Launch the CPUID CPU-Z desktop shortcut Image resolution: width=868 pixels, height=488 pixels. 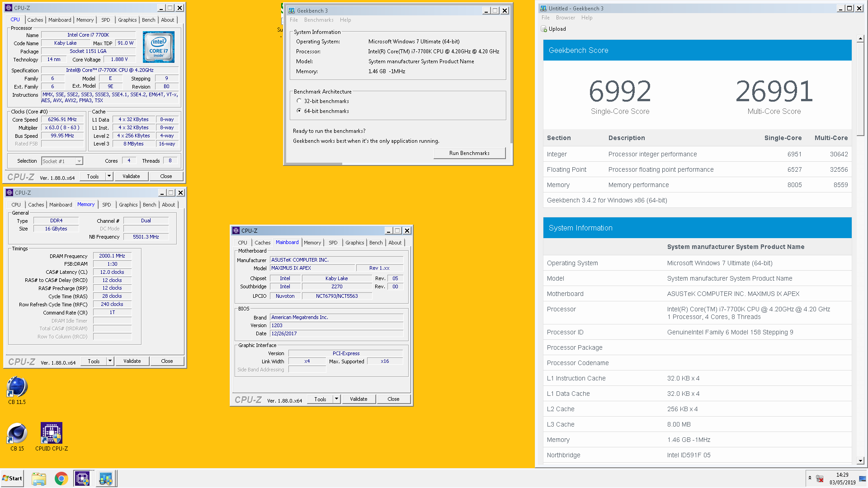pyautogui.click(x=52, y=437)
